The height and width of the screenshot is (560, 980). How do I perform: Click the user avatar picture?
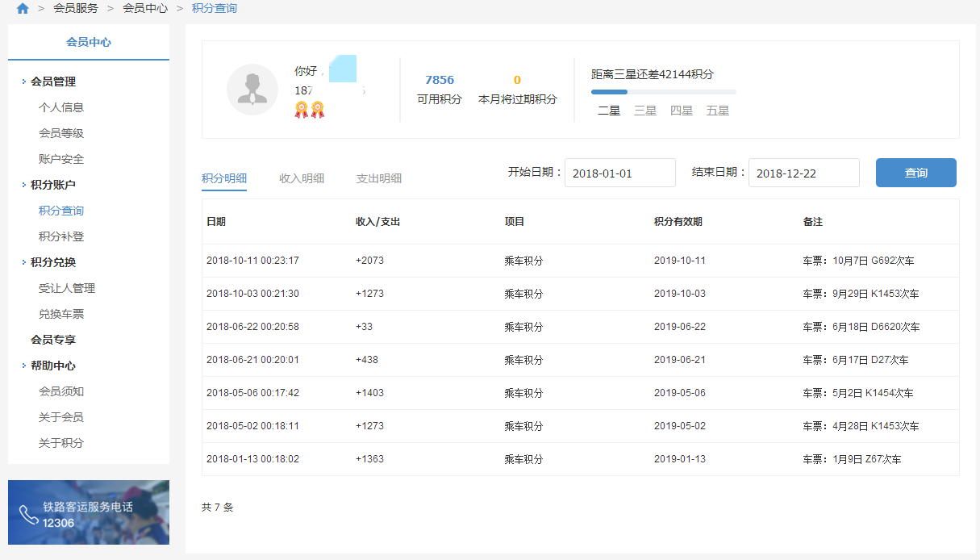click(252, 90)
